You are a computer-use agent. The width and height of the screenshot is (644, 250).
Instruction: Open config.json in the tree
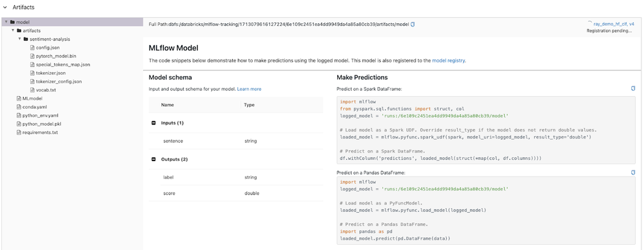pos(48,48)
